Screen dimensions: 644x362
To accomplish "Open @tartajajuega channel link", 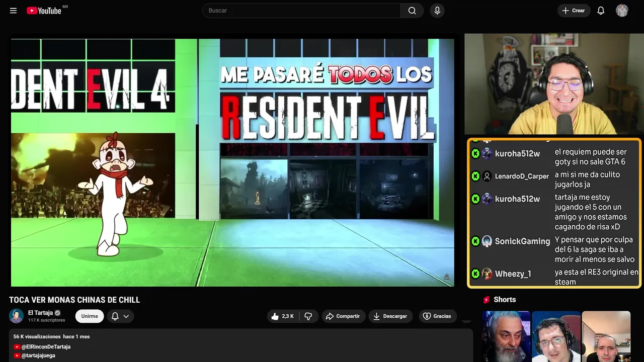I will (38, 355).
